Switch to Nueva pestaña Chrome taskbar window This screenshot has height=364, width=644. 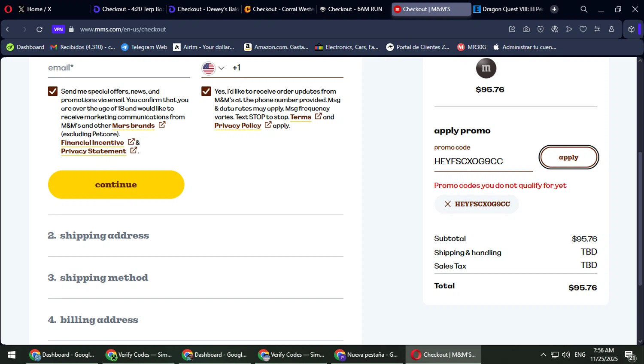(x=367, y=355)
